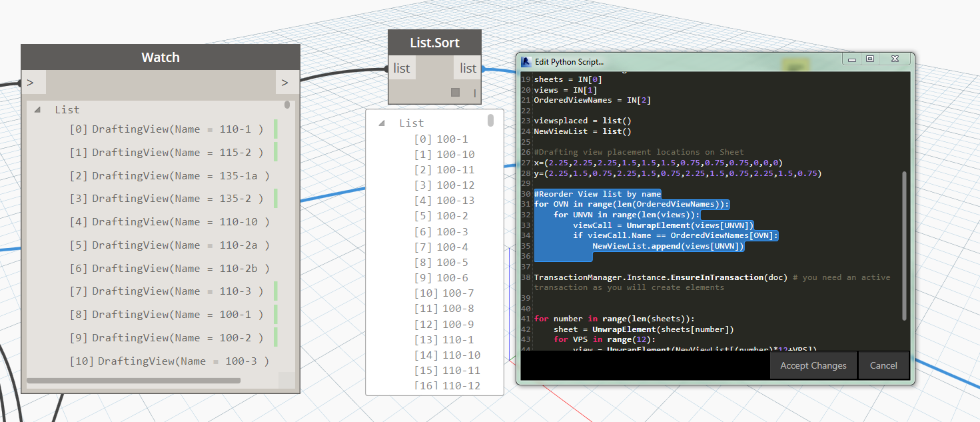
Task: Click preview item [12] 100-9
Action: click(444, 325)
